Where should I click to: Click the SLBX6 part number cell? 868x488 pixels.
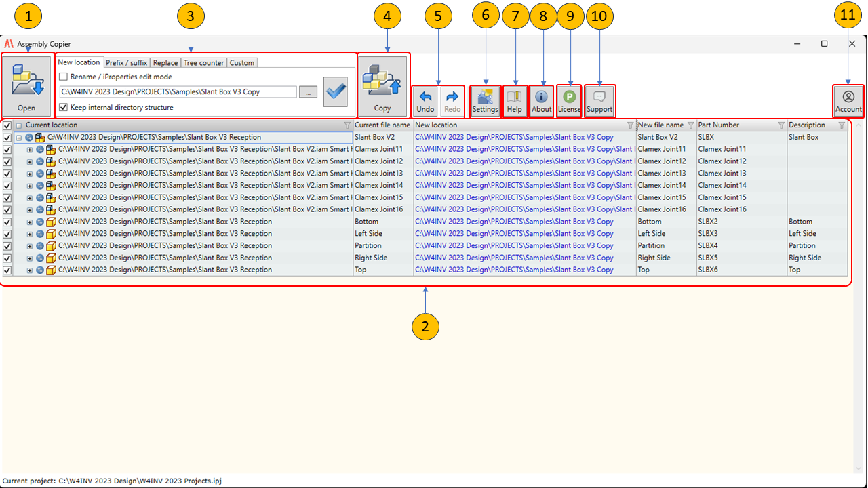[742, 270]
